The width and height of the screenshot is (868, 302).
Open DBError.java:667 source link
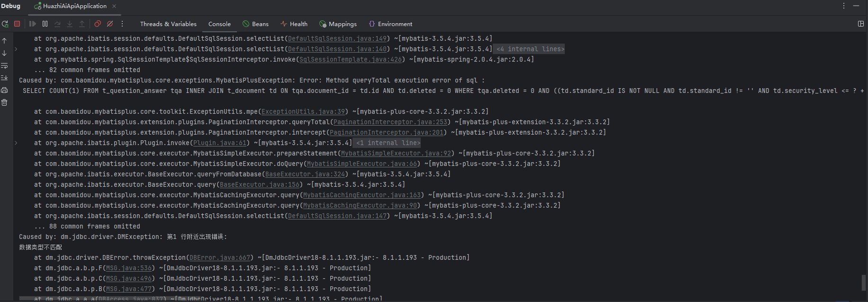(219, 257)
